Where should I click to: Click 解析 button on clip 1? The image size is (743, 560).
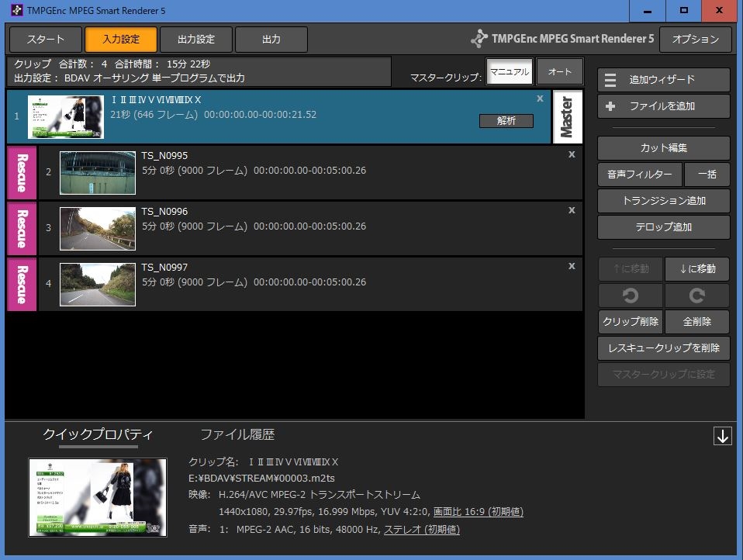pos(506,121)
